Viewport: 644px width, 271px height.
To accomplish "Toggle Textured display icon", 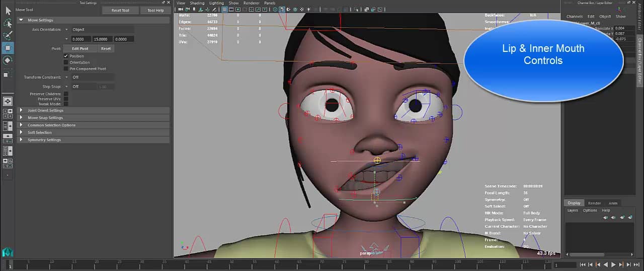I will (x=302, y=9).
